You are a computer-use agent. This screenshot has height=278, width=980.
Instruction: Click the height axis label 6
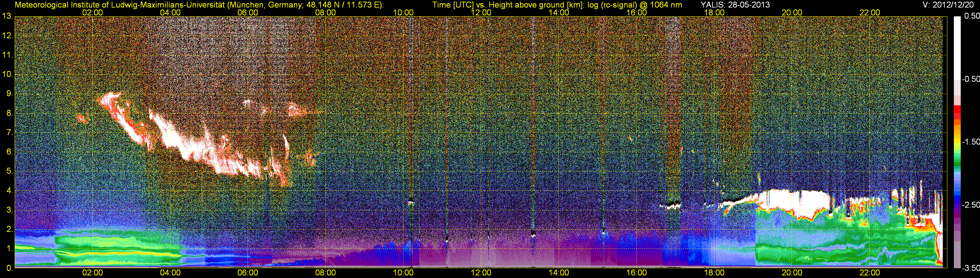(9, 151)
